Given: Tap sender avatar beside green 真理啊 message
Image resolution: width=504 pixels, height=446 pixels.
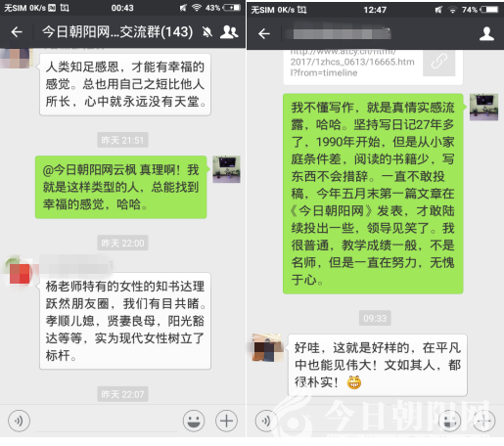Looking at the screenshot, I should point(226,169).
